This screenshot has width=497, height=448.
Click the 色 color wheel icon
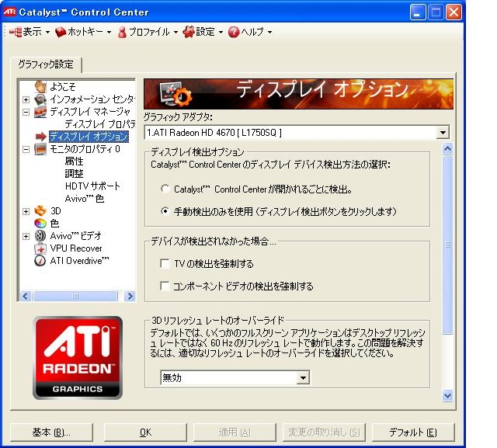pos(40,223)
